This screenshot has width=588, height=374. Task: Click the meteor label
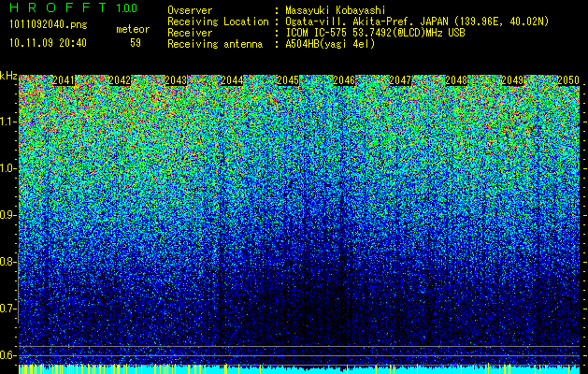point(133,29)
